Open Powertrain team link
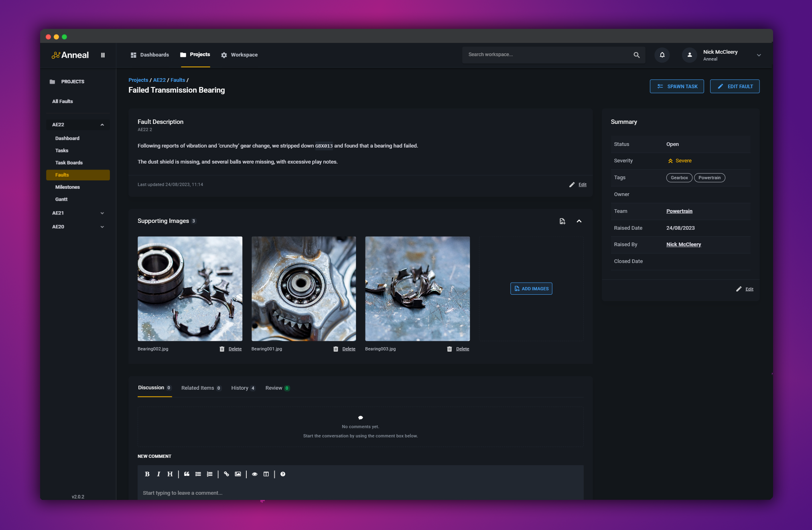 pos(679,211)
